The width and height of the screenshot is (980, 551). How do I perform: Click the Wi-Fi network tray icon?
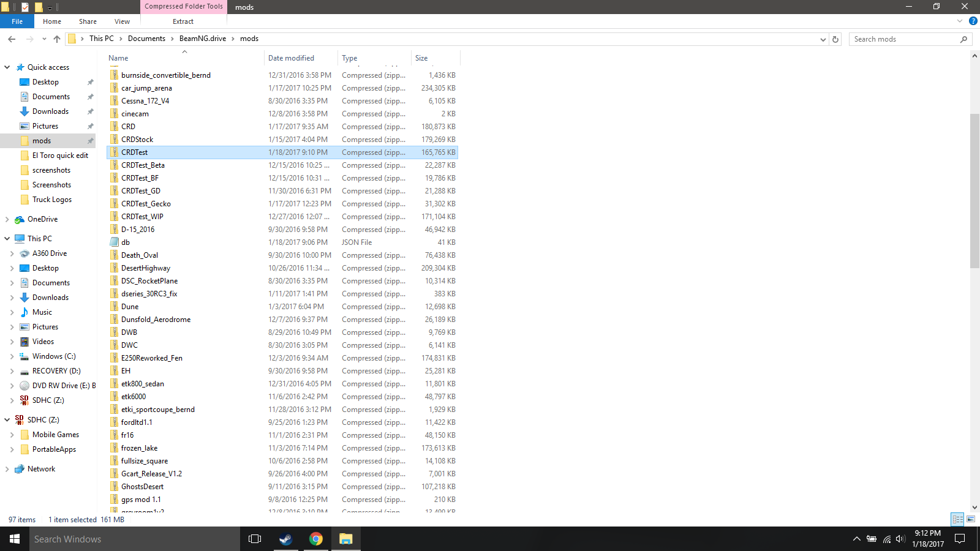[886, 539]
